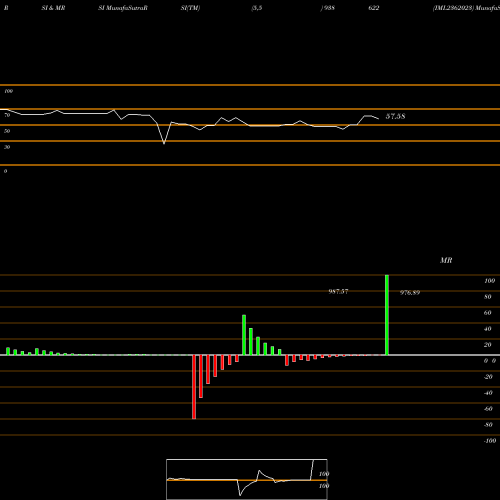Click the 987.57 value label
Screen dimensions: 500x500
(x=338, y=291)
